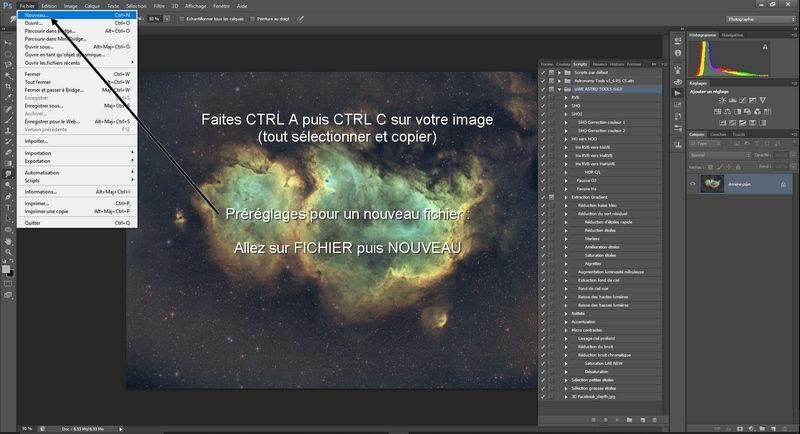Collapse the UWE ASTRO TOOLS set
Screen dimensions: 800x434
(x=559, y=89)
